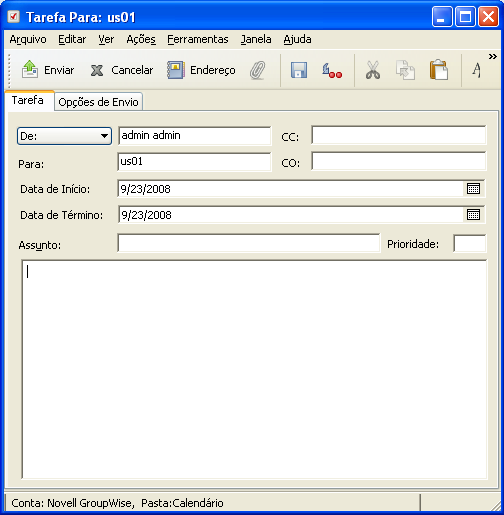Screen dimensions: 504x515
Task: Click the spell check icon with red dots
Action: click(332, 70)
